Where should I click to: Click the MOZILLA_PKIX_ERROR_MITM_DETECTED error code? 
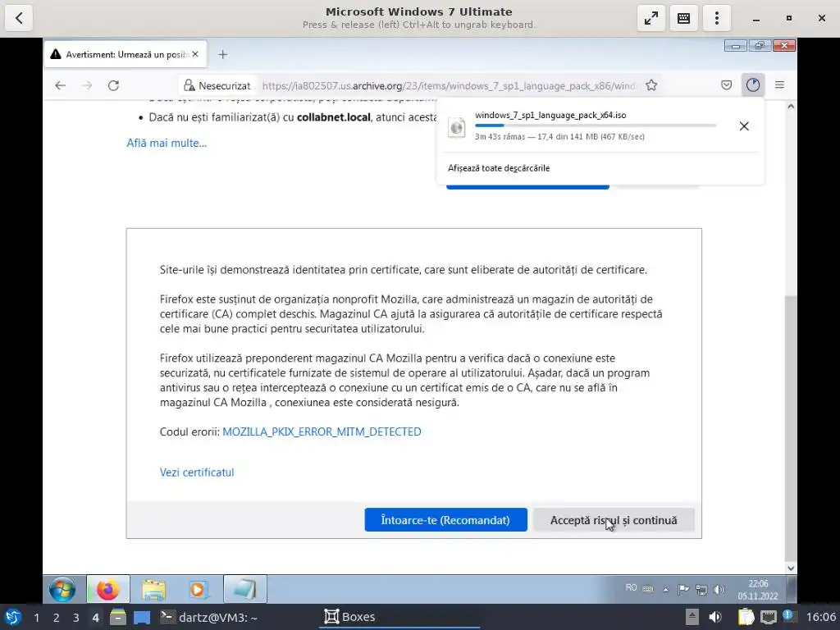322,431
